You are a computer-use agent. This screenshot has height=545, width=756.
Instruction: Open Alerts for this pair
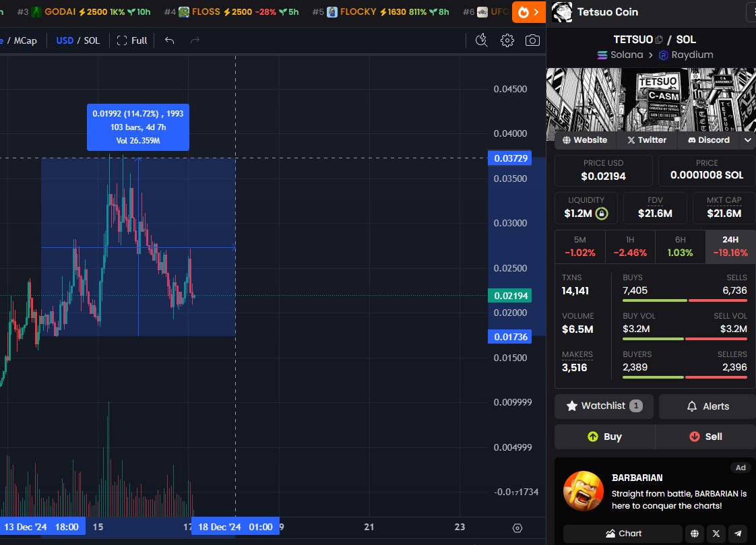[x=707, y=406]
